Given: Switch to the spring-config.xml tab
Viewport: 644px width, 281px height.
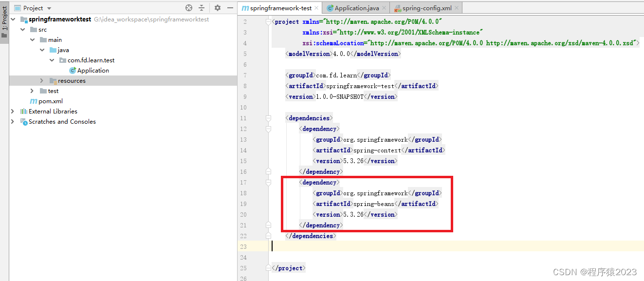Looking at the screenshot, I should click(x=428, y=8).
